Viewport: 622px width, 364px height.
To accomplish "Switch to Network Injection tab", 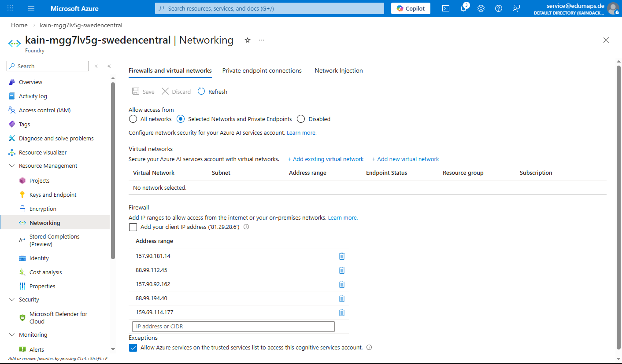I will tap(339, 70).
